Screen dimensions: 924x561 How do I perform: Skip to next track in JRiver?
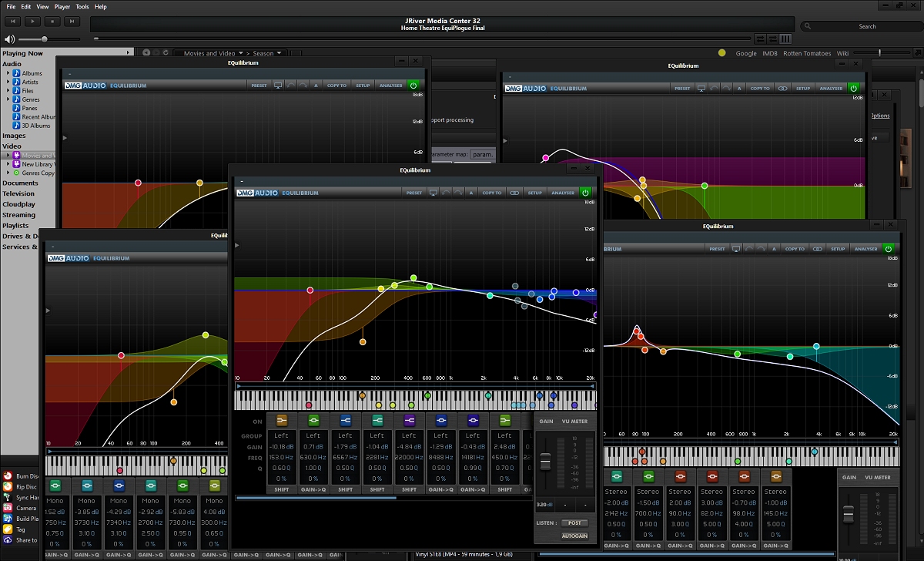pos(72,22)
